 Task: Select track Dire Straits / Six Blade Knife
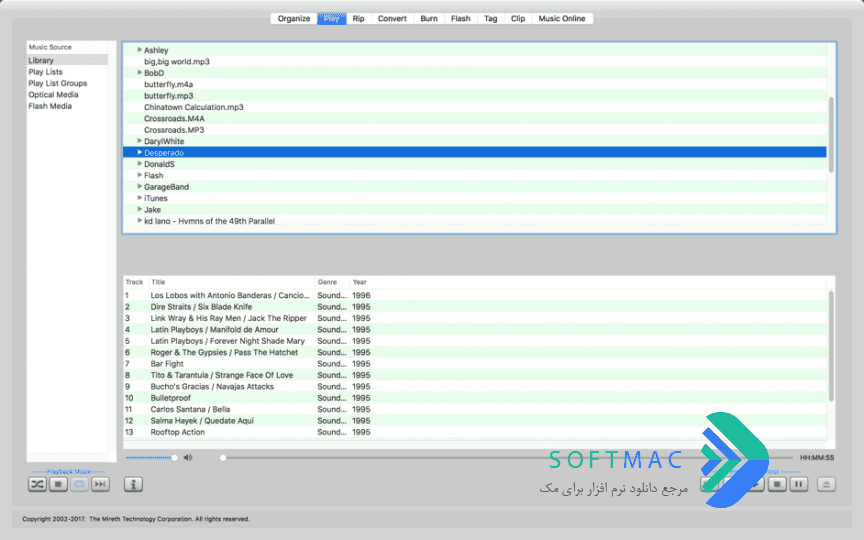[x=474, y=306]
